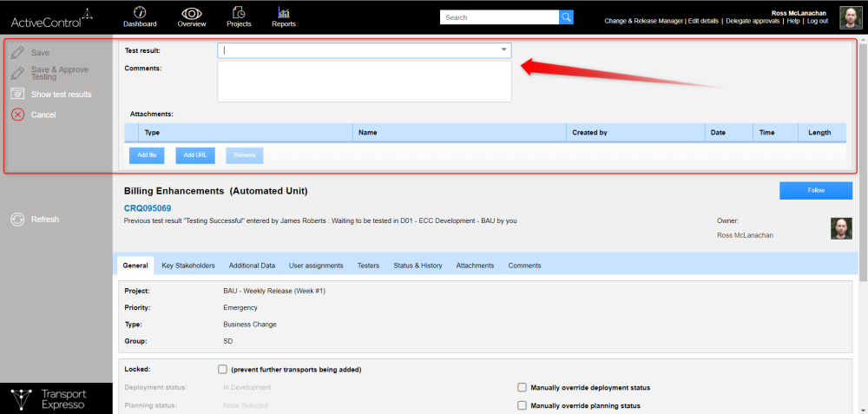
Task: Switch to the Comments tab
Action: (x=525, y=266)
